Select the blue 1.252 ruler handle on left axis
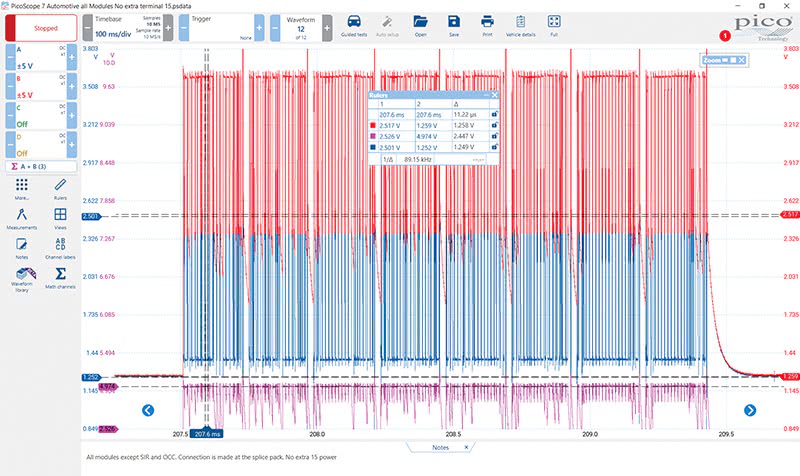The width and height of the screenshot is (800, 476). (x=92, y=377)
